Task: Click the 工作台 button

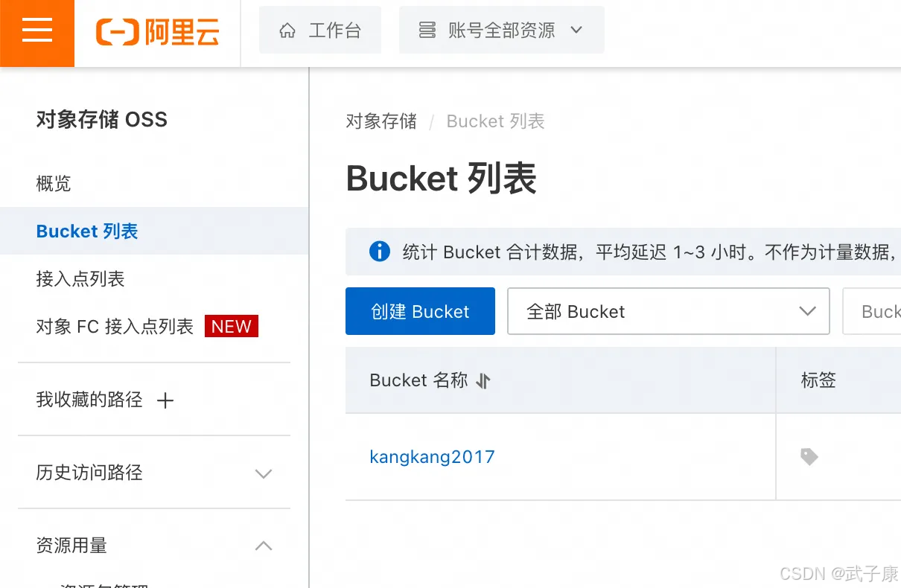Action: coord(320,31)
